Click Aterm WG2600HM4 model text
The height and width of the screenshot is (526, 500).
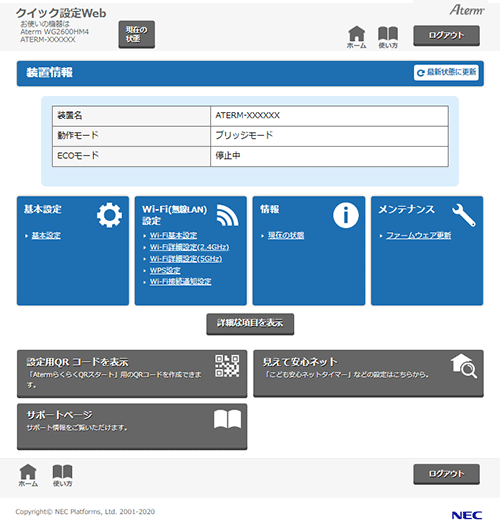54,32
